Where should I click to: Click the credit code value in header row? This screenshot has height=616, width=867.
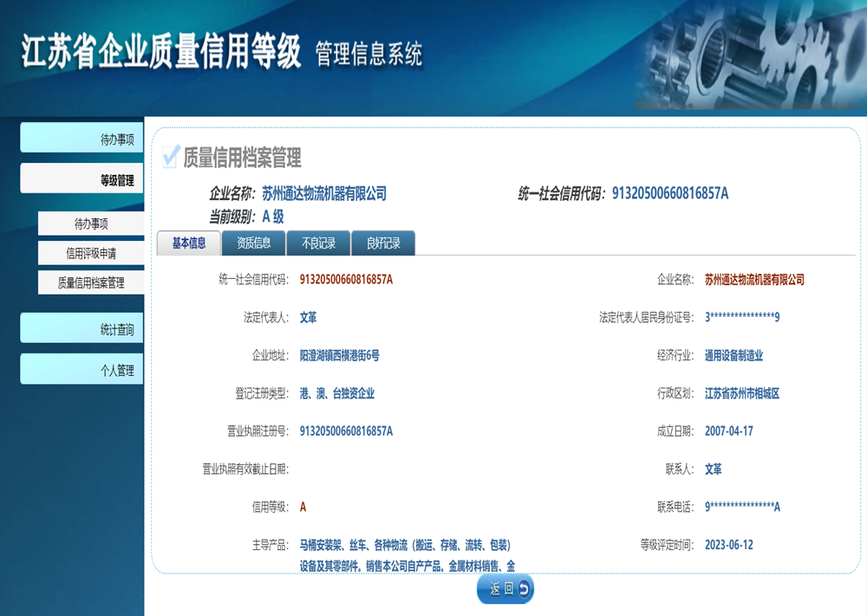[670, 193]
